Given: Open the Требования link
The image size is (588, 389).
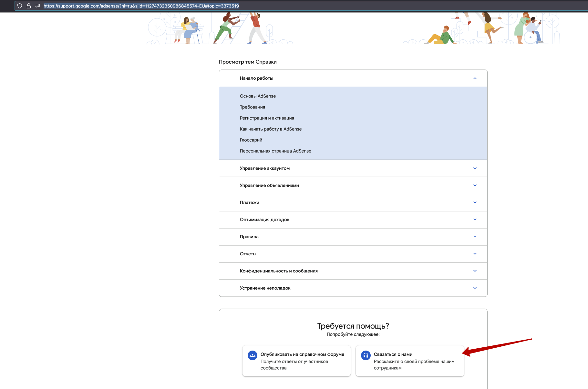Looking at the screenshot, I should click(x=253, y=107).
